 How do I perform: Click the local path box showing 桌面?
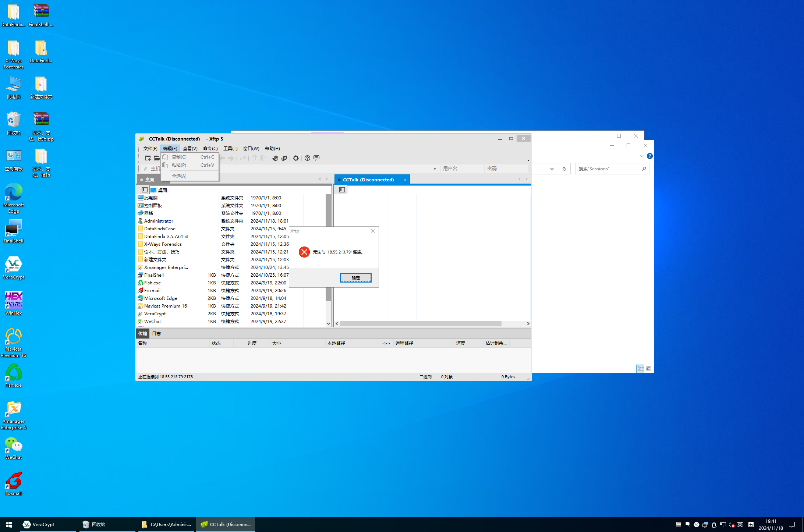240,190
